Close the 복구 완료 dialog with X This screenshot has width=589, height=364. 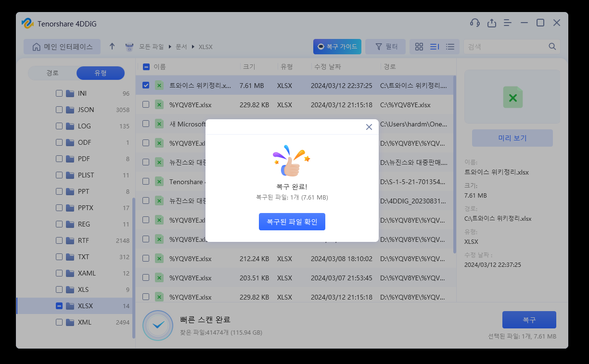tap(369, 127)
